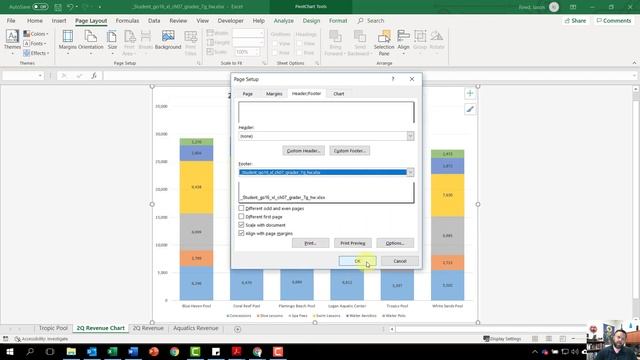Confirm dialog with OK
The width and height of the screenshot is (640, 360).
pos(357,261)
